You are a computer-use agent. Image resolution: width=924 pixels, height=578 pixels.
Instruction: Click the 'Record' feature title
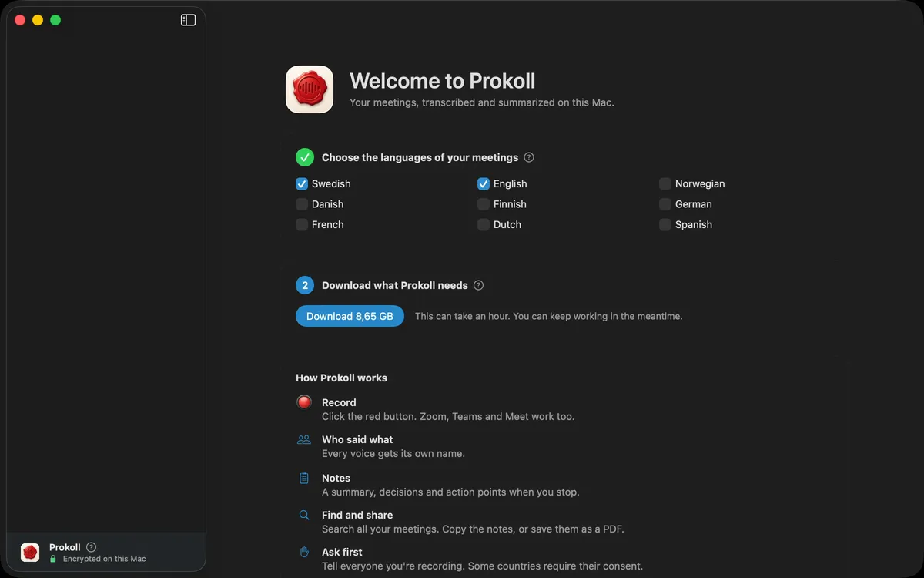[x=339, y=402]
